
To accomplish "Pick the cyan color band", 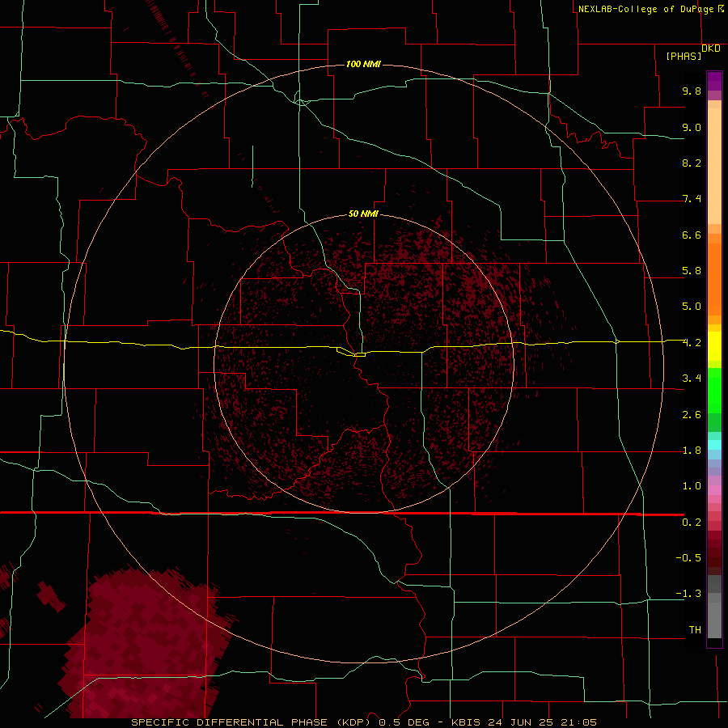I will tap(714, 445).
